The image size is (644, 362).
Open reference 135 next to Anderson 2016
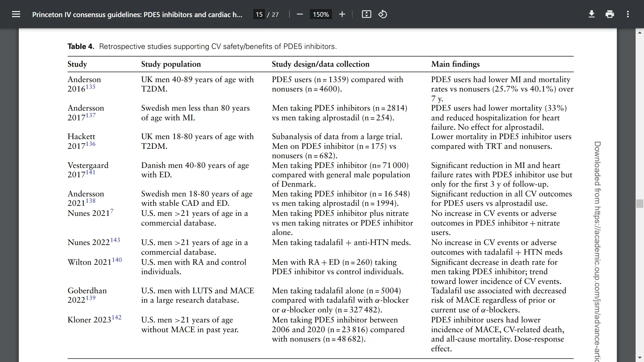pos(91,87)
